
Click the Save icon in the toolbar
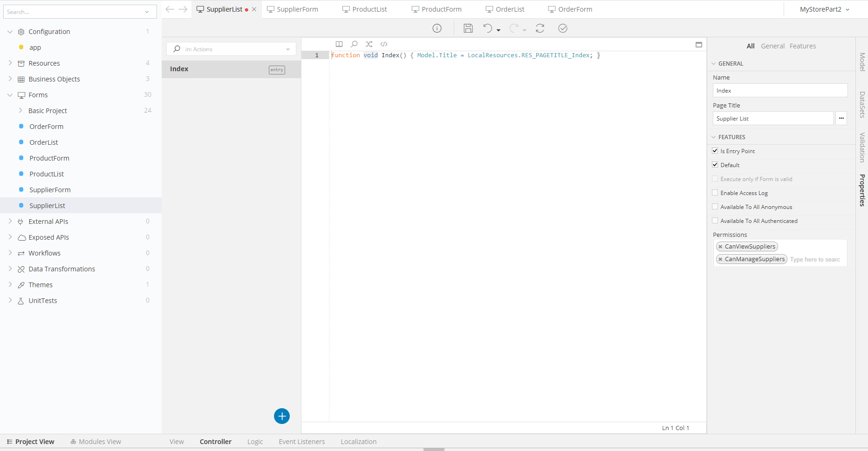point(468,28)
